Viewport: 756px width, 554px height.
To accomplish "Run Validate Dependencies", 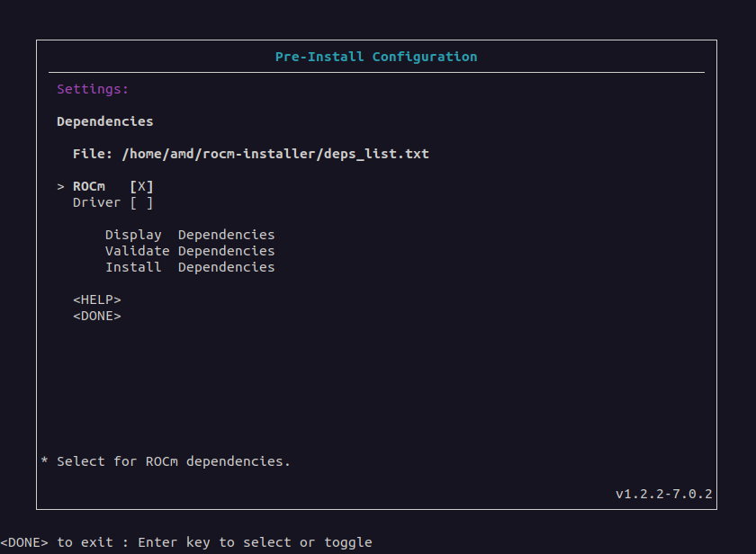I will pyautogui.click(x=189, y=251).
